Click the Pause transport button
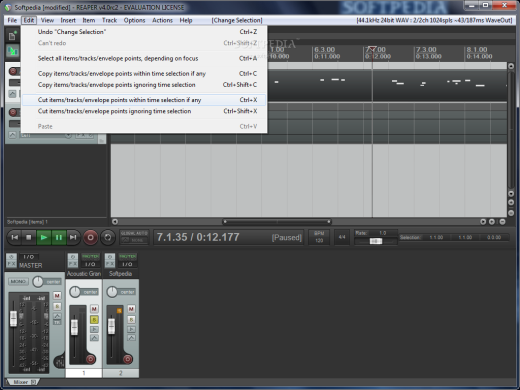 pyautogui.click(x=59, y=237)
